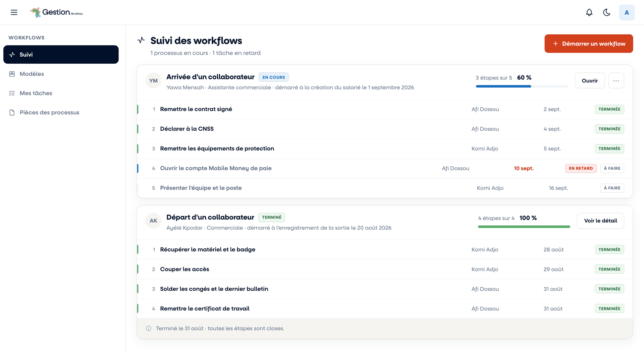
Task: Go to Modèles in sidebar
Action: [x=61, y=74]
